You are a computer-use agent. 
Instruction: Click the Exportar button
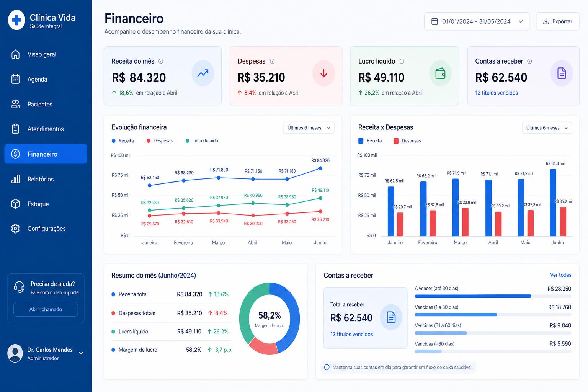[x=557, y=21]
